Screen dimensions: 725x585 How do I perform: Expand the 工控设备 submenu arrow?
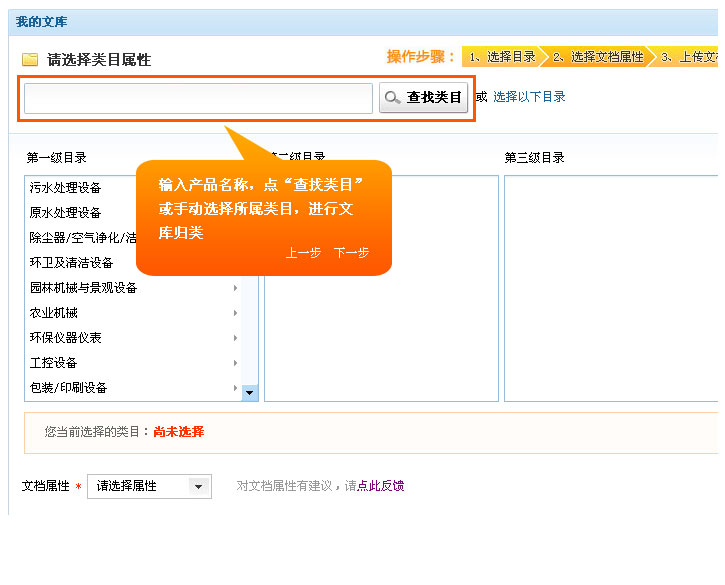coord(236,363)
